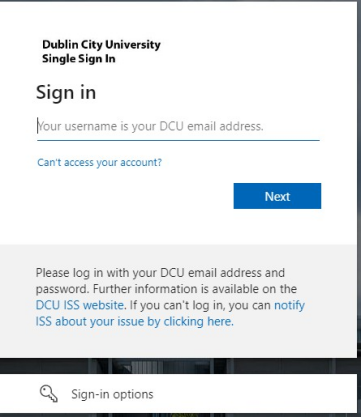Click the 'Please log in with your DCU' text
The image size is (362, 418).
[x=110, y=273]
